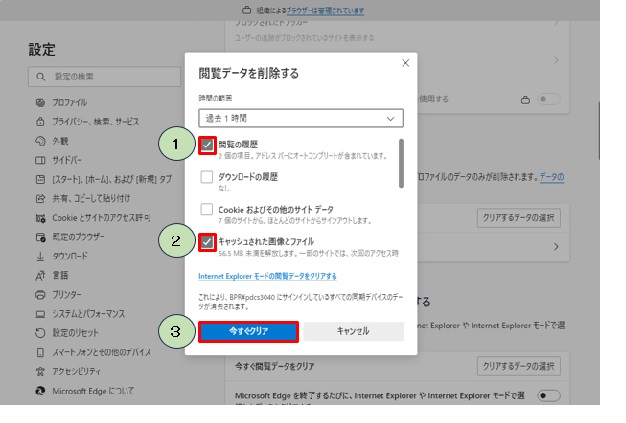Expand the chevron row under the first クリアするデータの選択 button
Image resolution: width=626 pixels, height=423 pixels.
point(556,247)
